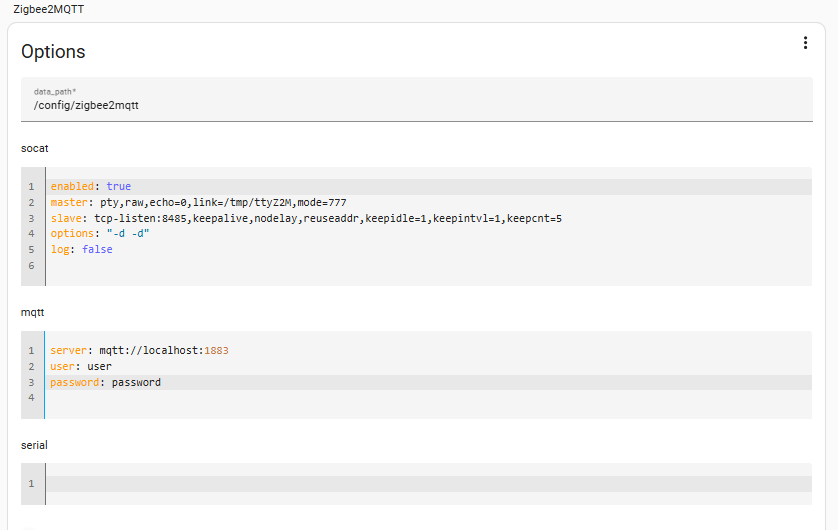Click the Zigbee2MQTT title text

[49, 9]
